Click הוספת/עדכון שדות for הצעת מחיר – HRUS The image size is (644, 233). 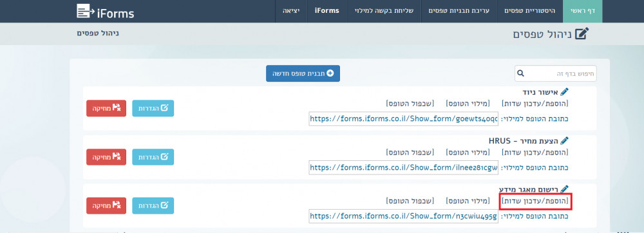point(535,153)
